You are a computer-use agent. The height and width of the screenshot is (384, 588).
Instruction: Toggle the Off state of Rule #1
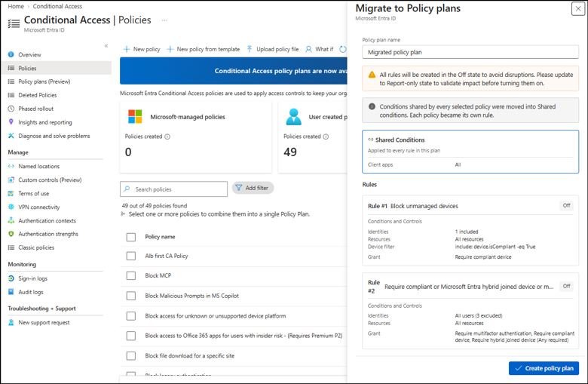click(x=566, y=206)
